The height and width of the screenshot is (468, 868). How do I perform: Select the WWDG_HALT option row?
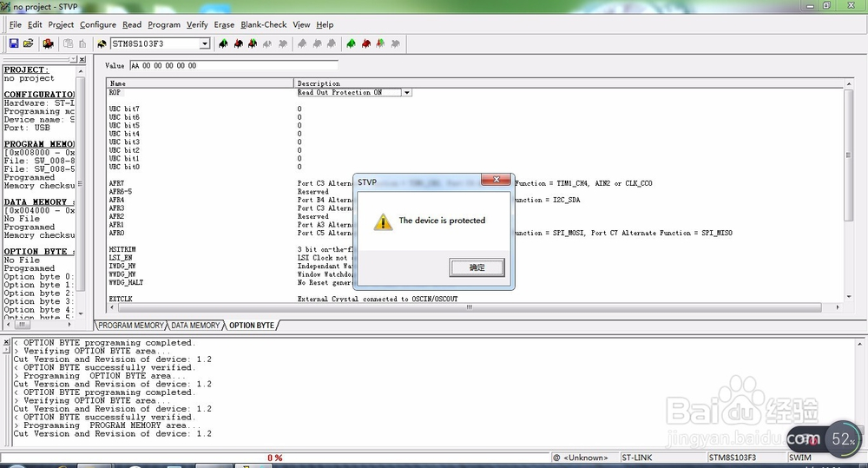(x=126, y=282)
